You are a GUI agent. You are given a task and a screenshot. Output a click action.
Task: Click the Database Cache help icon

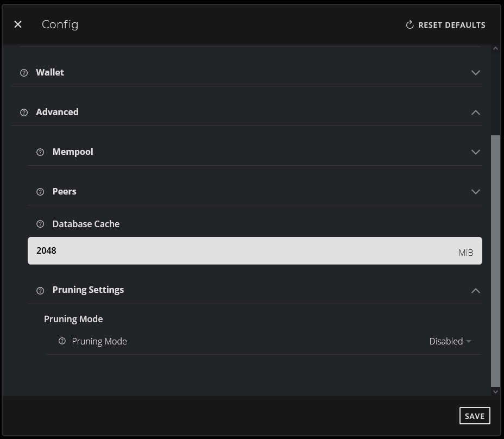(40, 224)
